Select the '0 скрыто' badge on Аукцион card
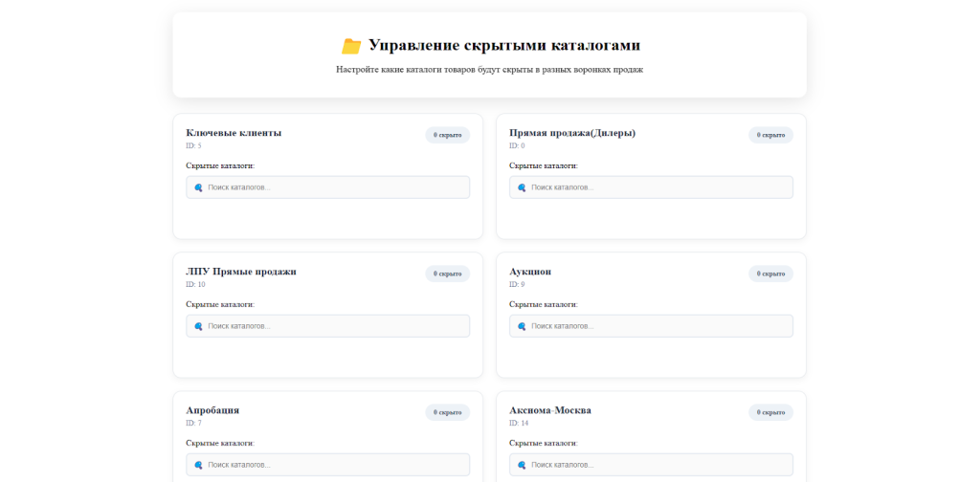The width and height of the screenshot is (980, 482). [770, 274]
